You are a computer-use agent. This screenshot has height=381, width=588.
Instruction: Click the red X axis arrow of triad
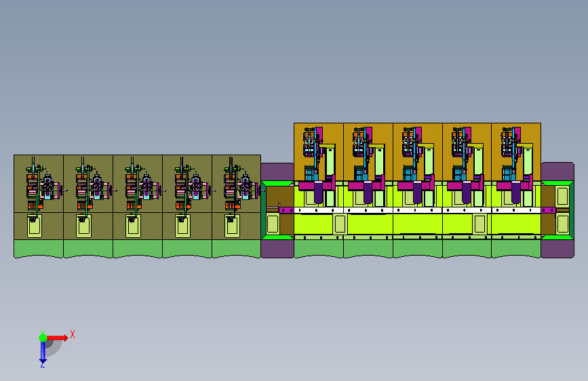[57, 338]
